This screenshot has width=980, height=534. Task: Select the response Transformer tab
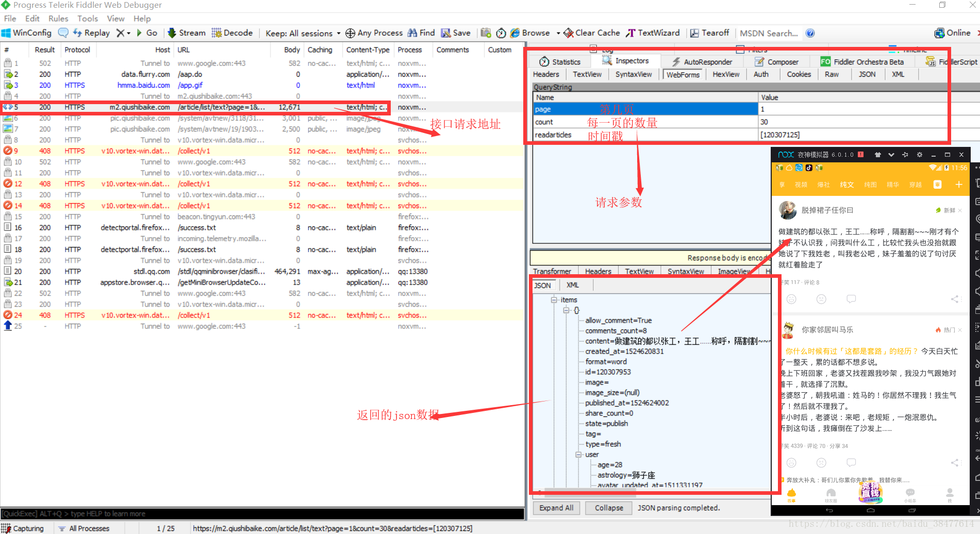coord(552,271)
